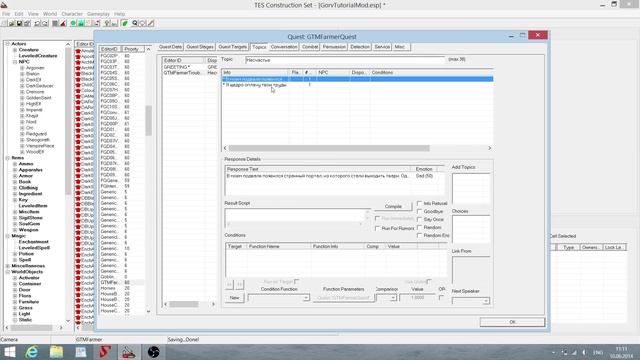640x360 pixels.
Task: Click the Compile button
Action: 393,207
